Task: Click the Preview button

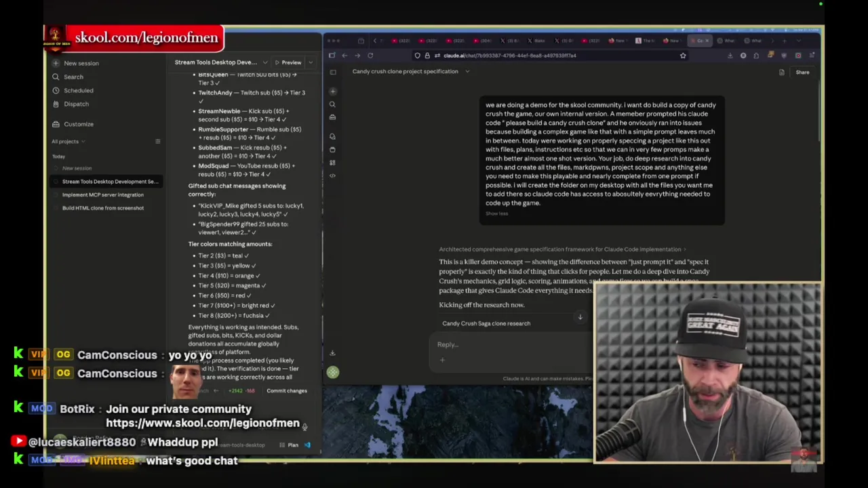Action: click(x=288, y=62)
